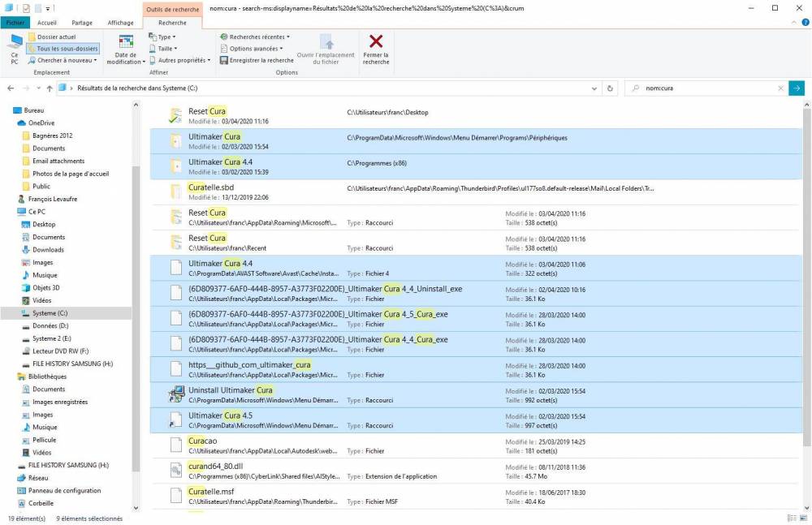812x525 pixels.
Task: Open Options avancées dropdown
Action: pyautogui.click(x=252, y=48)
